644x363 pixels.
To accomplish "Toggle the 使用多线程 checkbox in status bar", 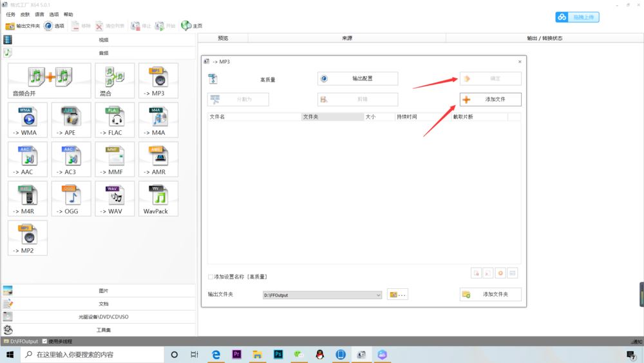I will tap(45, 341).
